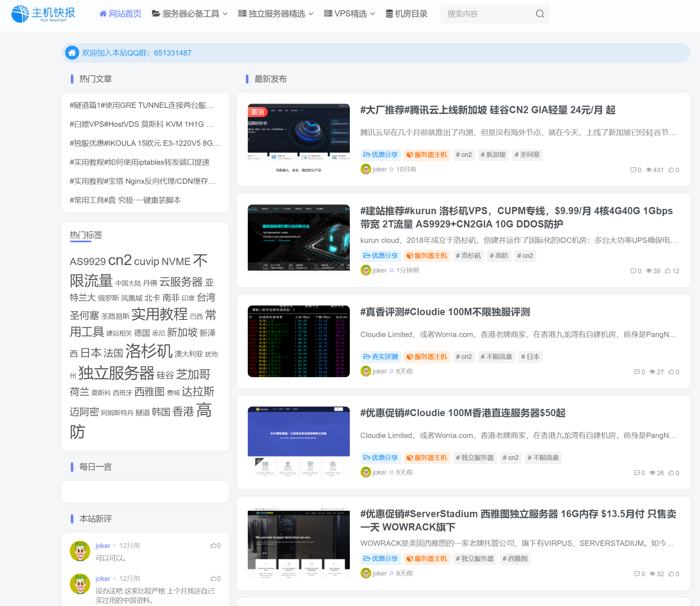Click joker avatar under Cloudie 评测 post

point(366,371)
